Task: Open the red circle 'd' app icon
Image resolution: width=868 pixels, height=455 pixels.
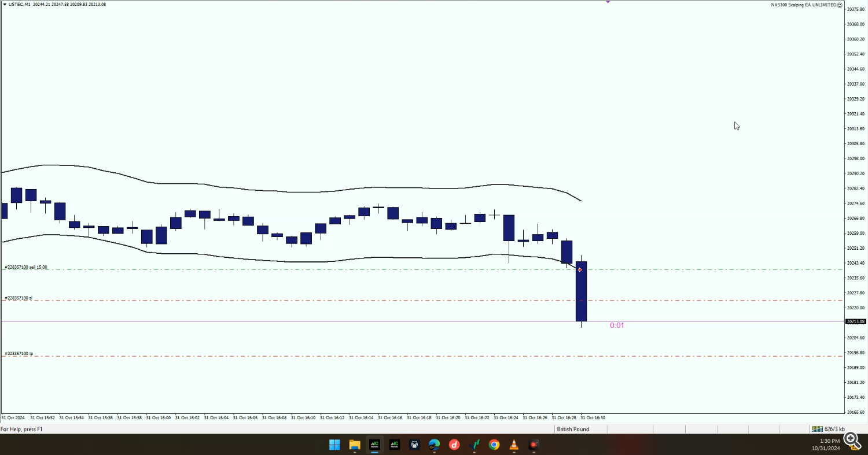Action: coord(454,445)
